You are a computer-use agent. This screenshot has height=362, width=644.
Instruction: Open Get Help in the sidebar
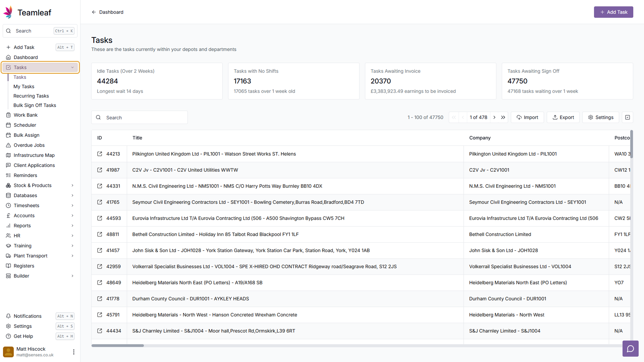[x=40, y=336]
